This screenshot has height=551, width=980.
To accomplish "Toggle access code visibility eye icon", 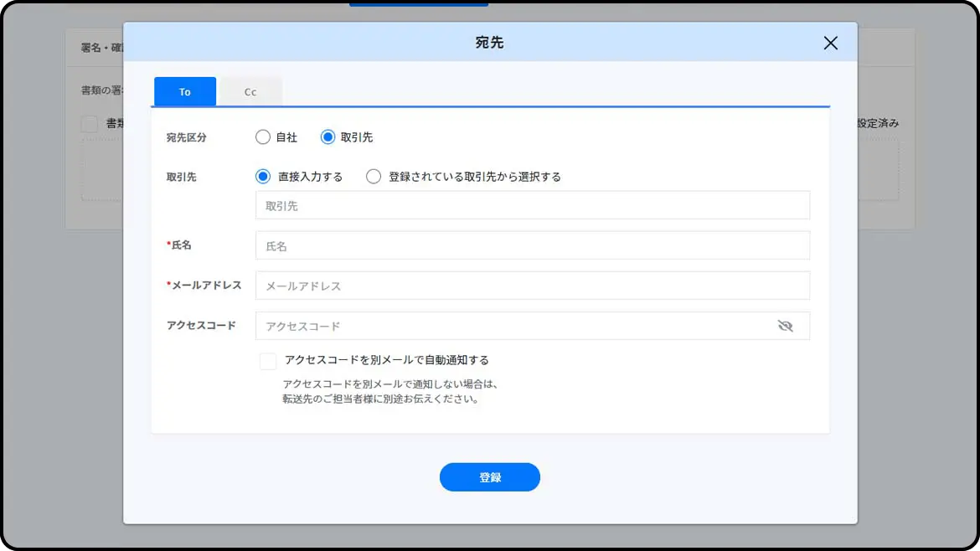I will pyautogui.click(x=785, y=326).
